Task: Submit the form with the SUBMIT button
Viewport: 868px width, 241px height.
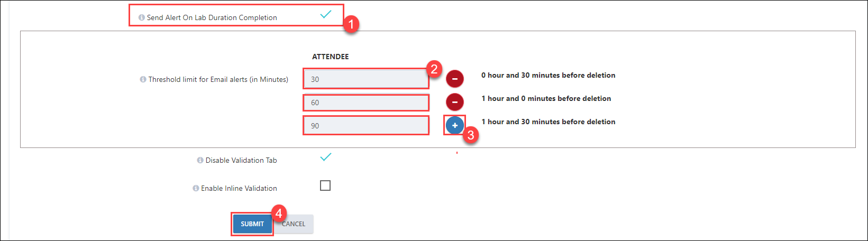Action: pos(252,224)
